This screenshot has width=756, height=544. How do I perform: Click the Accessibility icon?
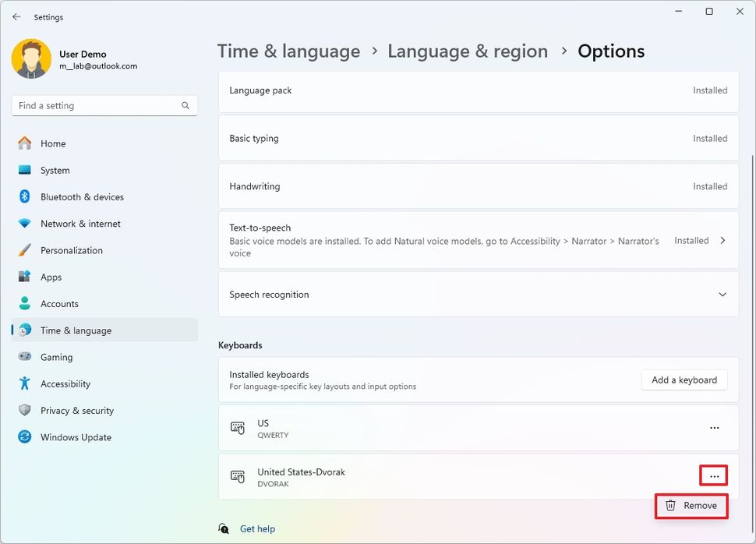[24, 383]
